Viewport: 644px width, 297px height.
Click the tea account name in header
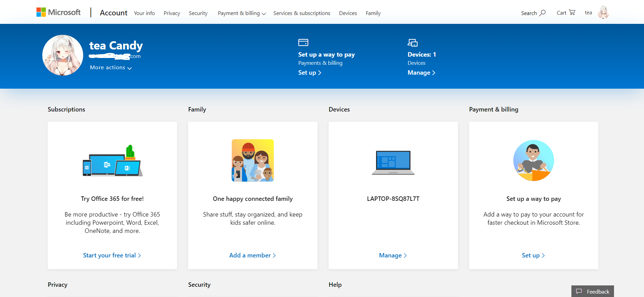click(x=588, y=13)
